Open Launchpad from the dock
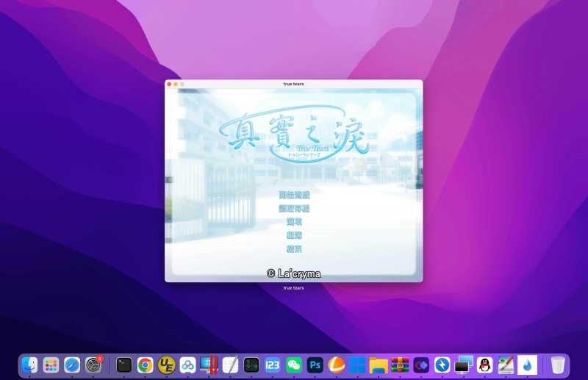Image resolution: width=588 pixels, height=380 pixels. coord(51,365)
